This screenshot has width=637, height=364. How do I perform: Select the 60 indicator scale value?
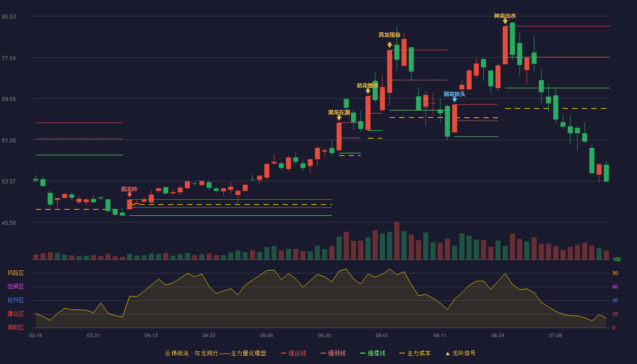tap(615, 287)
